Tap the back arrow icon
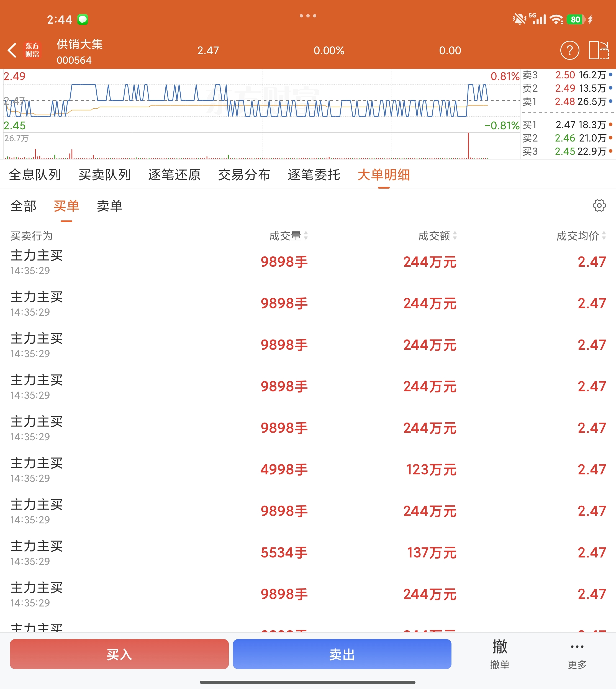 [12, 50]
